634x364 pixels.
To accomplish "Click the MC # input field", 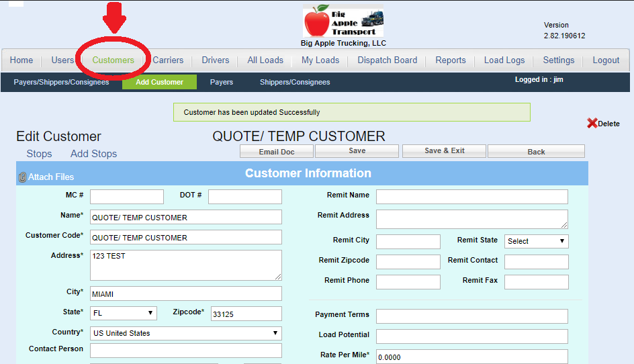I will click(127, 197).
